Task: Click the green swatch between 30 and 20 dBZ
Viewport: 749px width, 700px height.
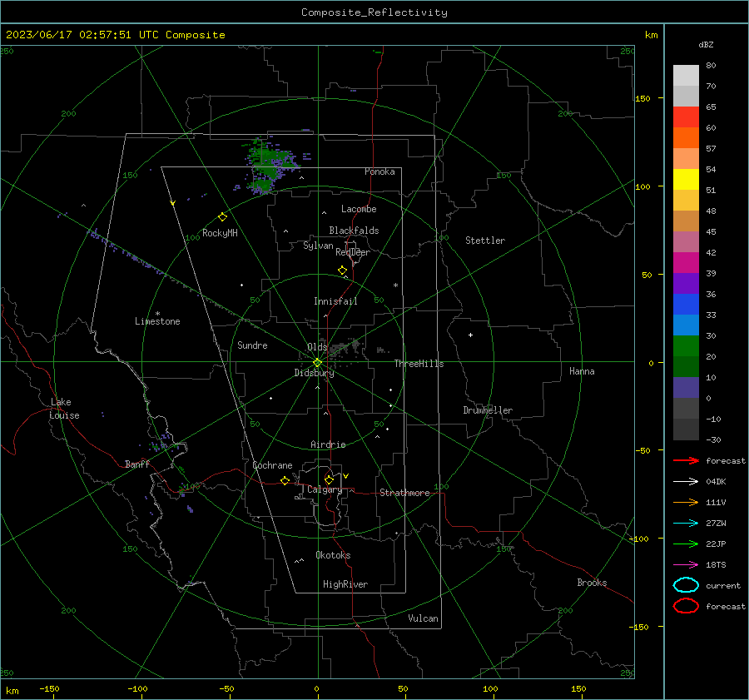Action: (686, 346)
